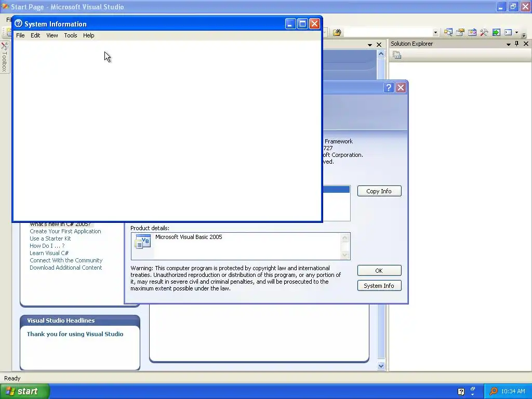
Task: Open Help menu in System Information
Action: (88, 35)
